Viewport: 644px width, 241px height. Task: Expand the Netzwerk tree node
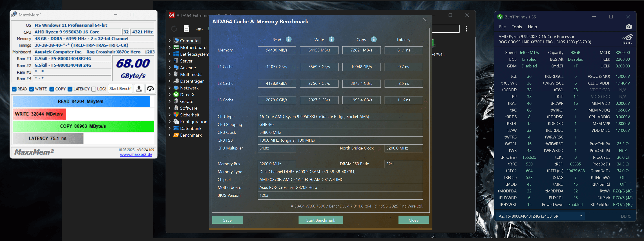tap(170, 88)
